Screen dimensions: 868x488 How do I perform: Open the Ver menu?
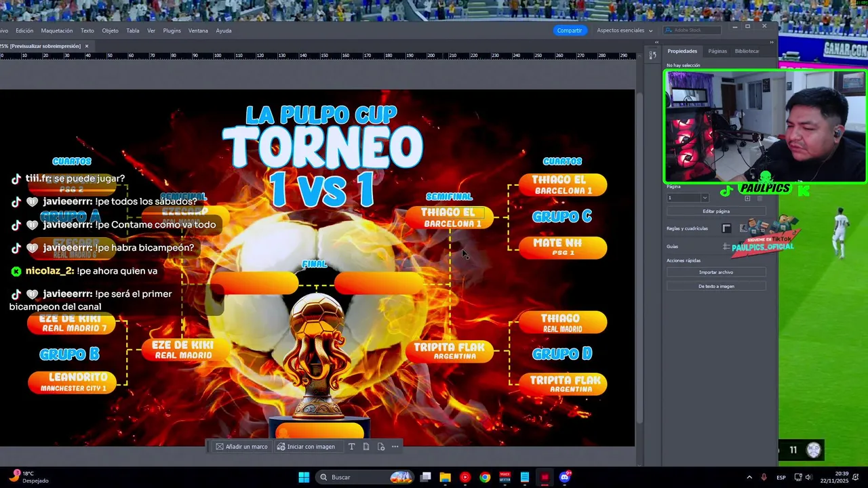pyautogui.click(x=151, y=30)
